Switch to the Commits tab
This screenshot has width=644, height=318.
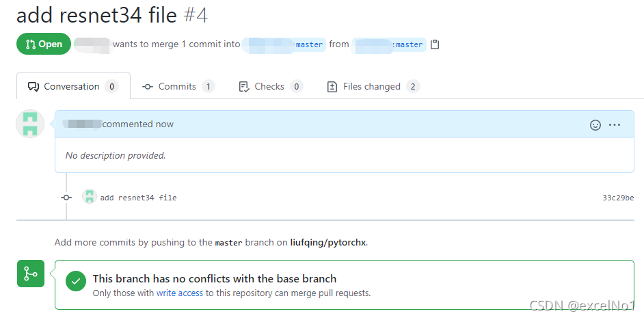(x=177, y=87)
